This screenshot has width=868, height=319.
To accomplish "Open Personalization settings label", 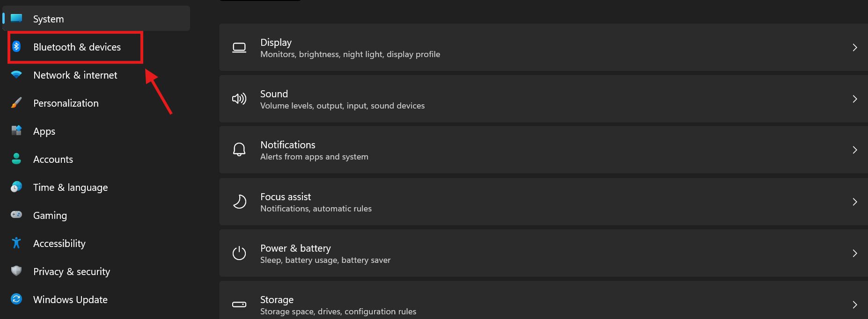I will (66, 103).
